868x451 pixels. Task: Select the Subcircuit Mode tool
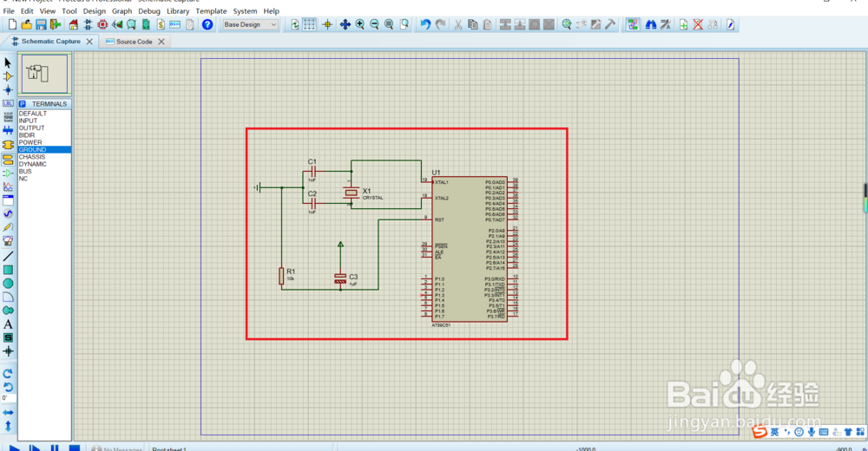pos(8,145)
